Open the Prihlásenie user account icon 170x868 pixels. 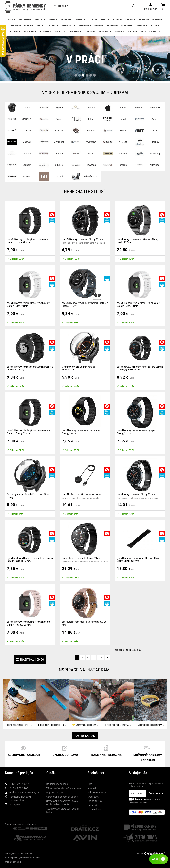click(150, 4)
